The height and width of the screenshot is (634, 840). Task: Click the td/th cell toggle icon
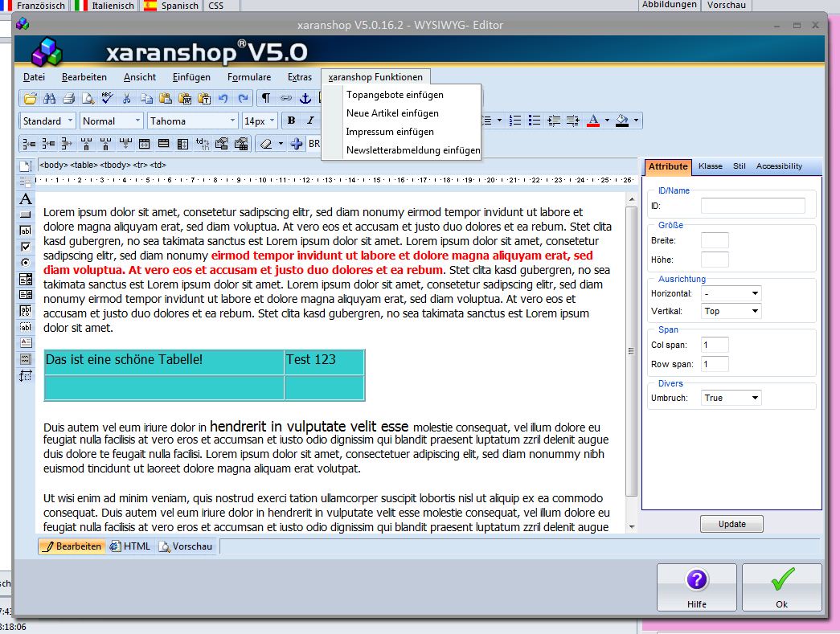pos(202,144)
